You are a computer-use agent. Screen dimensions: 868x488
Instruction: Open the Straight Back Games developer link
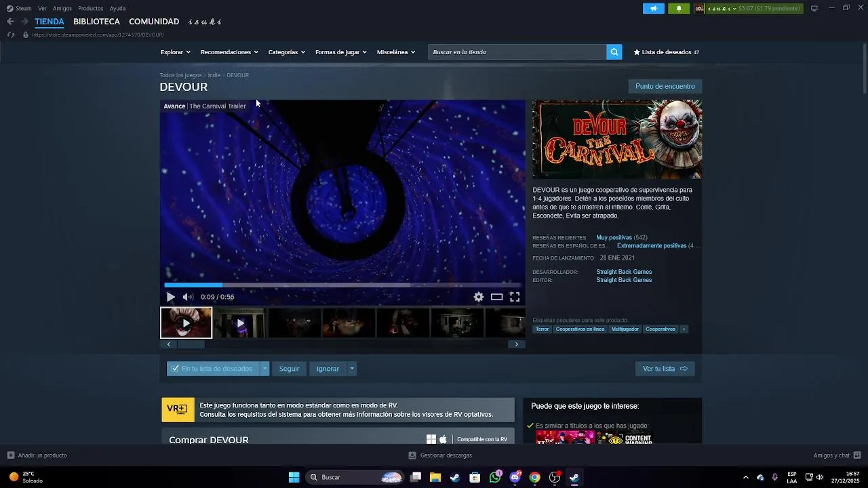624,272
